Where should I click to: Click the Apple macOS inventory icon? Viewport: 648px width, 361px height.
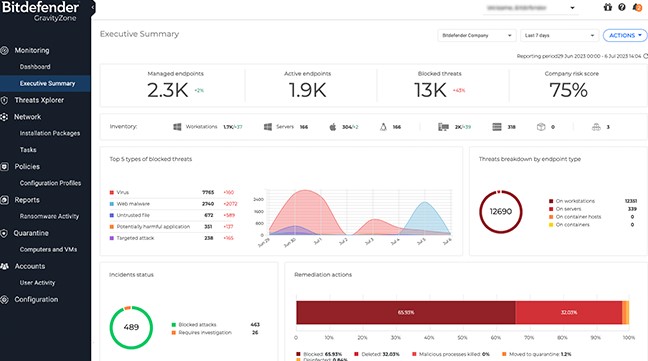click(333, 127)
